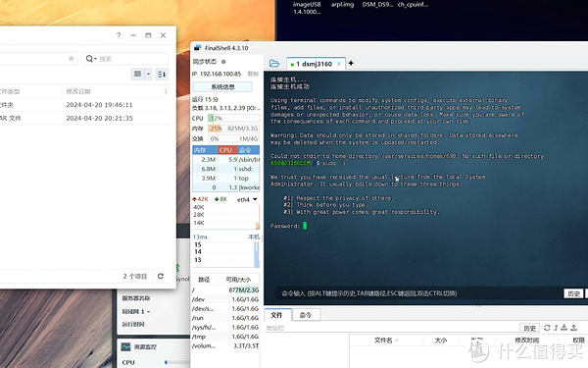This screenshot has height=368, width=588.
Task: Open the arpl.img desktop file
Action: click(342, 5)
